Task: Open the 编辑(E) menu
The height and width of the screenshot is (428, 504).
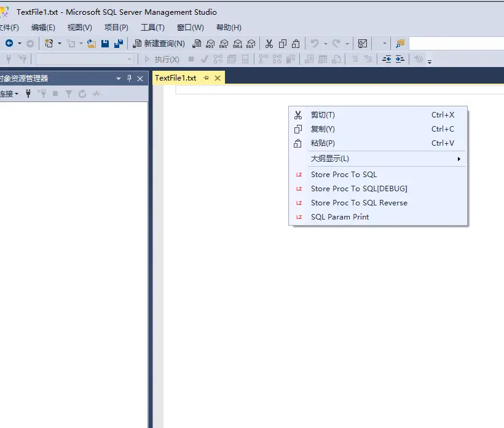Action: 43,28
